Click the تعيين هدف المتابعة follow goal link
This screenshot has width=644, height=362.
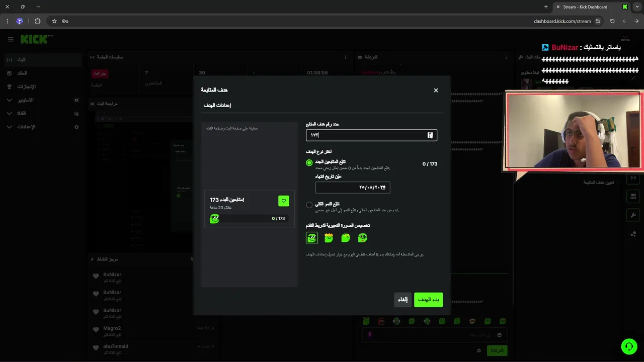tap(598, 183)
